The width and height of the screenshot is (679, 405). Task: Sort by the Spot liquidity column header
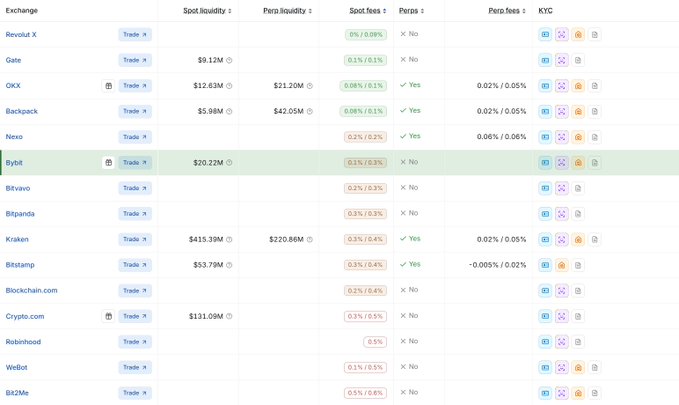pos(207,10)
